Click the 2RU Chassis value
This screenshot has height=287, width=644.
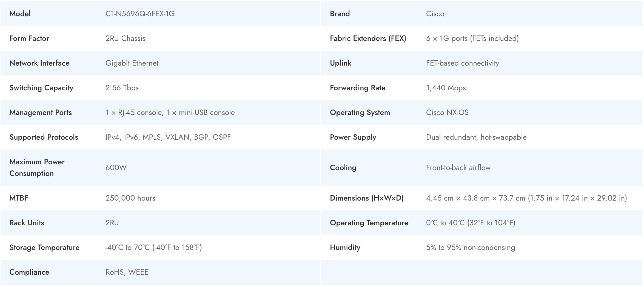point(125,38)
